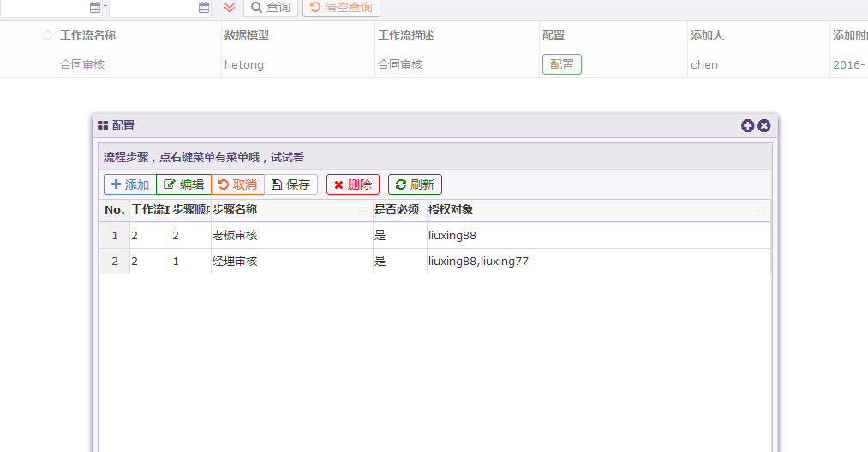Open the 步骤名称 column menu icon

(x=362, y=211)
